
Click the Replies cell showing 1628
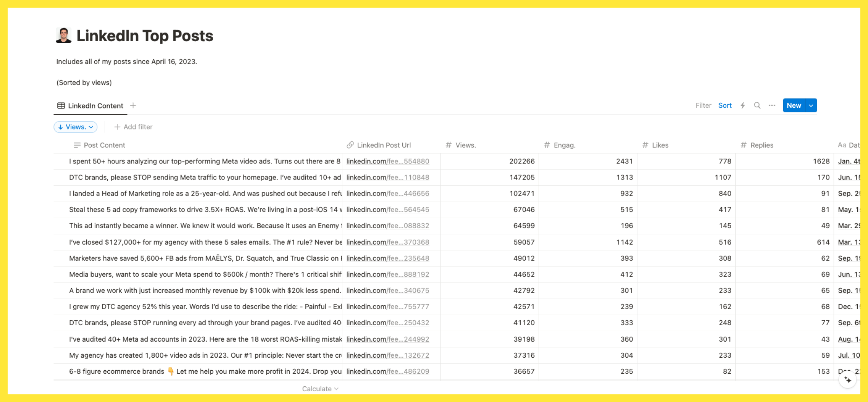pyautogui.click(x=785, y=161)
